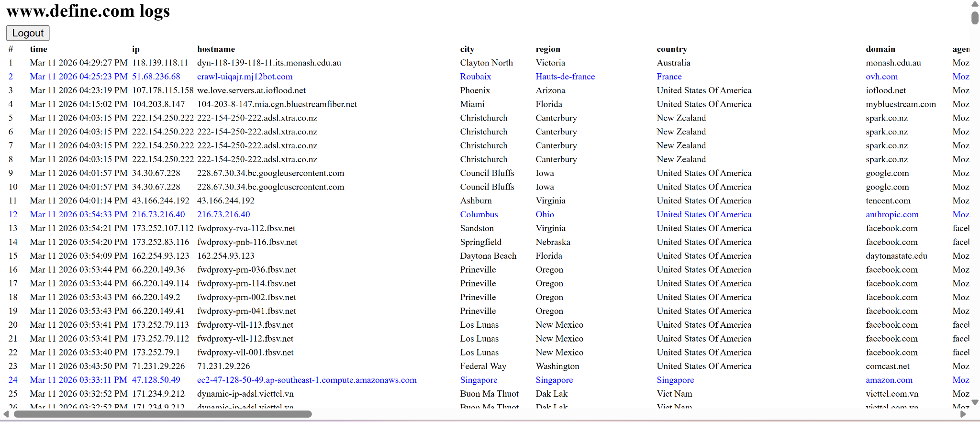The height and width of the screenshot is (422, 980).
Task: Click the "Australia" country cell
Action: coord(674,63)
